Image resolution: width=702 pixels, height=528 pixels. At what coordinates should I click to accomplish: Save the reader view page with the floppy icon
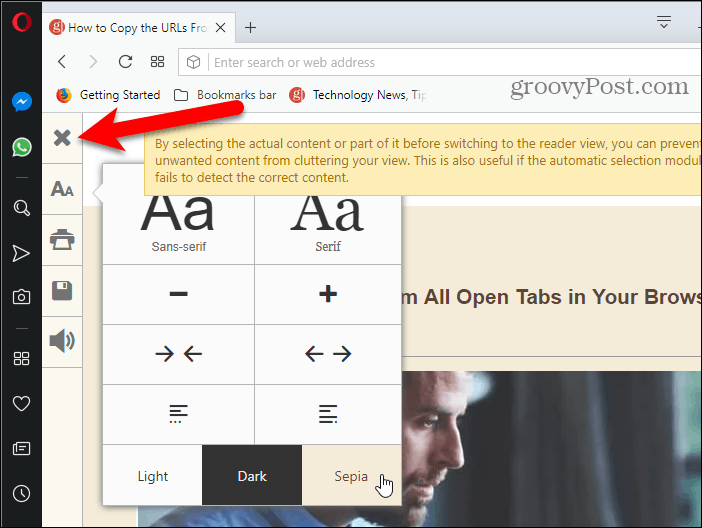(x=62, y=291)
